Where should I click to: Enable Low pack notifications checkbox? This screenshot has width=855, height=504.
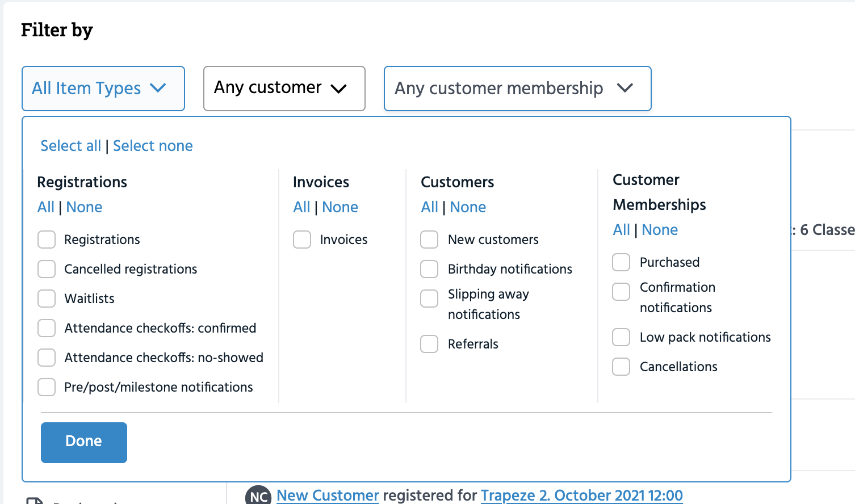coord(621,337)
